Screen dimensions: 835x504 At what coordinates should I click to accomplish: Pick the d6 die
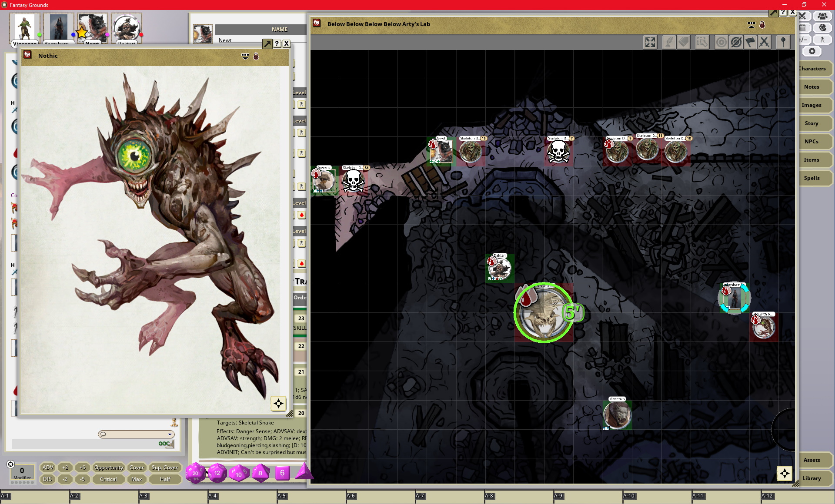[x=282, y=473]
